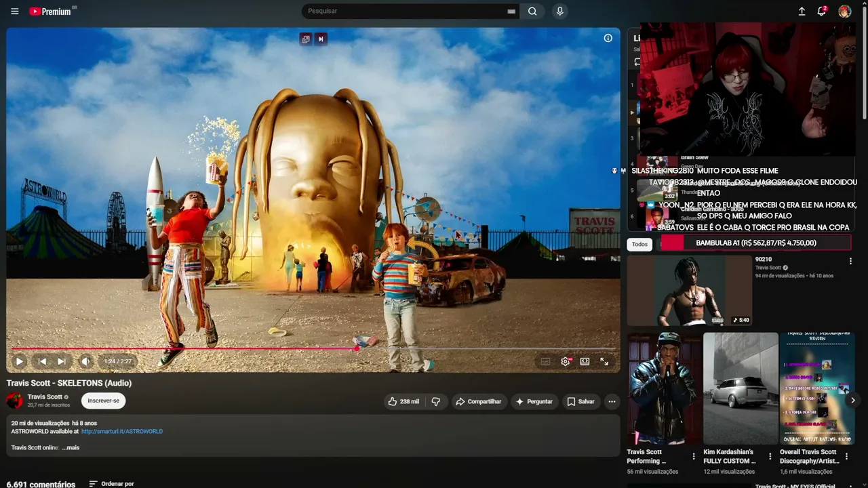The width and height of the screenshot is (868, 488).
Task: Click the red progress bar scrubber handle
Action: [357, 348]
